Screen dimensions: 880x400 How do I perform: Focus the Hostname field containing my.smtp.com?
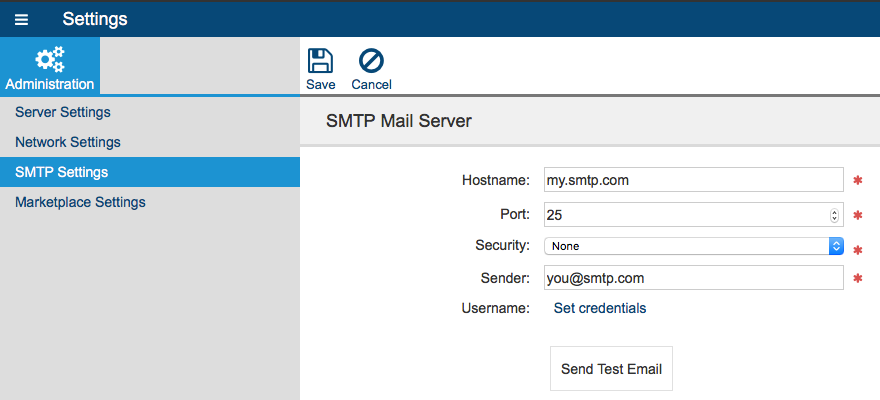pyautogui.click(x=694, y=180)
